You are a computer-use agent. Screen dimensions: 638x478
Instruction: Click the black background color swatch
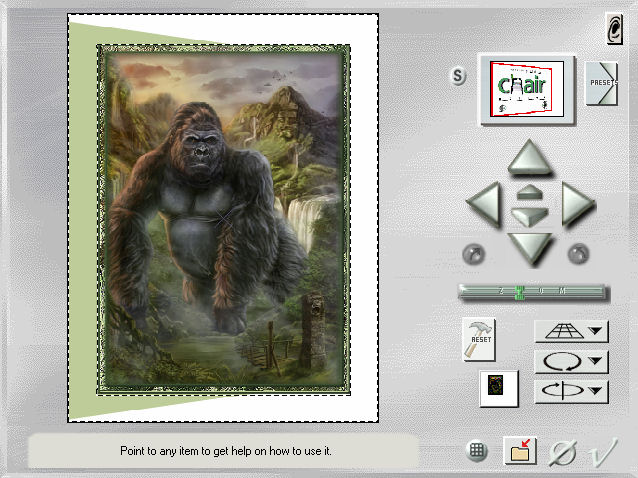click(x=499, y=388)
